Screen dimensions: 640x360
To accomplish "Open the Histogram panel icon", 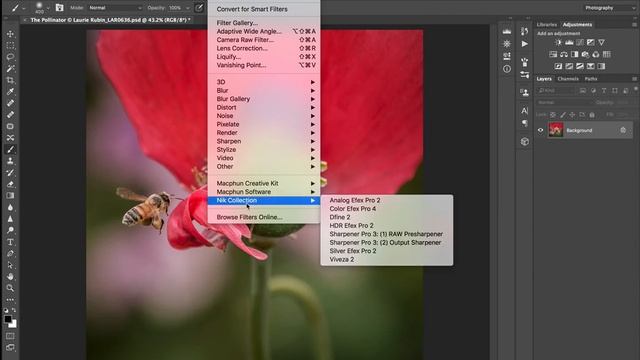I will 507,32.
